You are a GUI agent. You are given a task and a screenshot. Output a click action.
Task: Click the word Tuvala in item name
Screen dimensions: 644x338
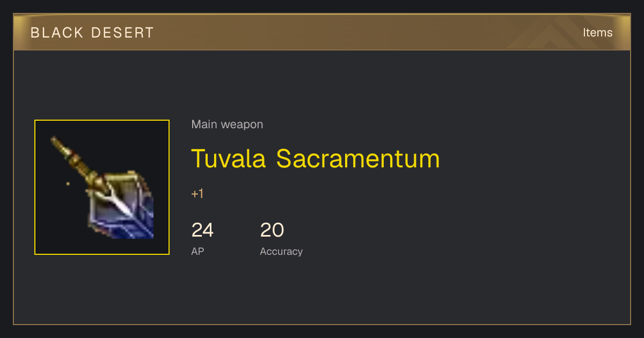[229, 158]
